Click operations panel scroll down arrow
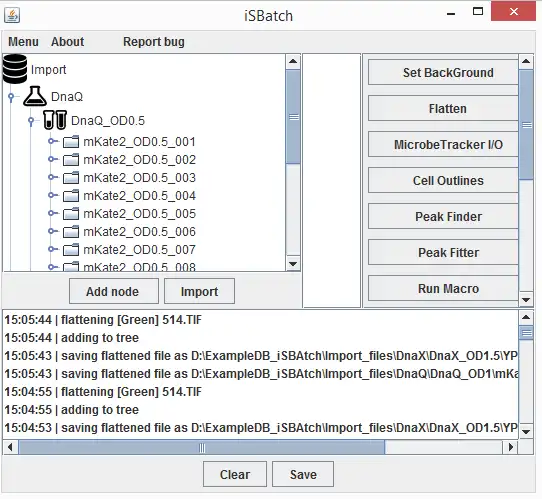The image size is (542, 499). pos(526,300)
